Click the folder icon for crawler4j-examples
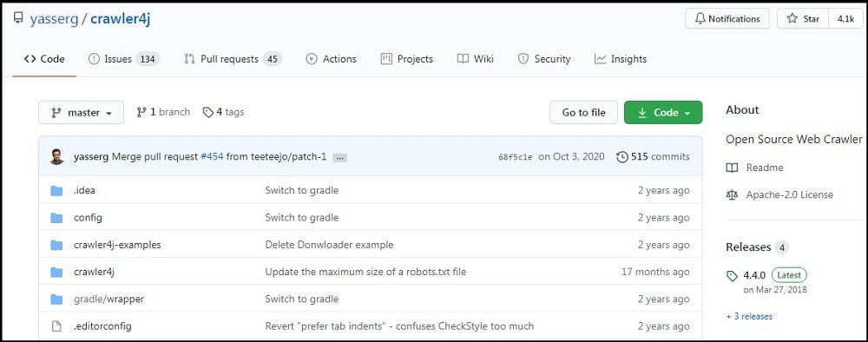The image size is (868, 342). pyautogui.click(x=56, y=245)
